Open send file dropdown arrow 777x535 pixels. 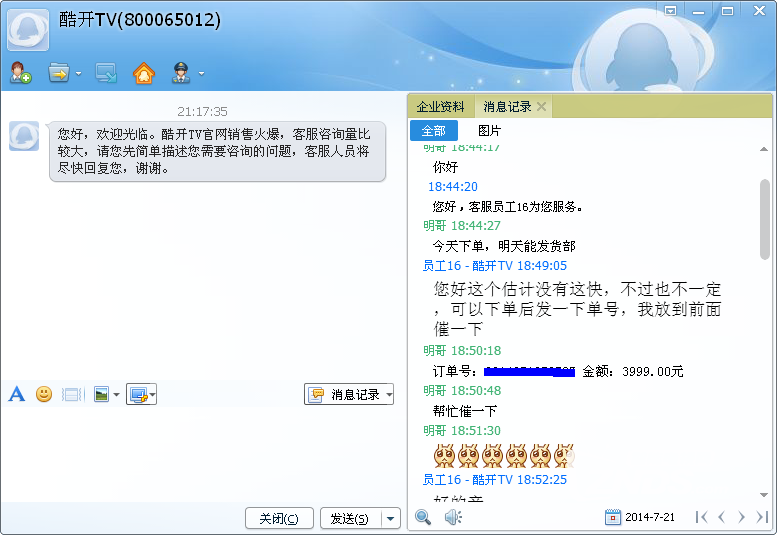pyautogui.click(x=79, y=73)
